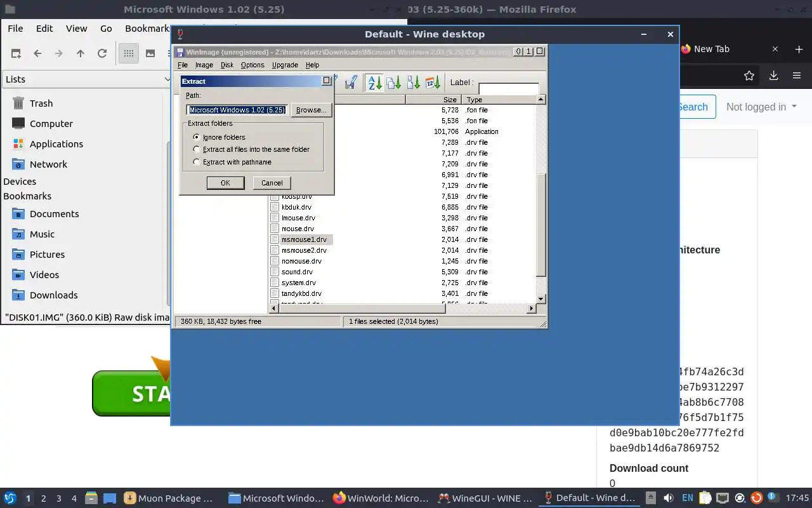Open the Firefox downloads icon
This screenshot has width=812, height=508.
[x=773, y=76]
